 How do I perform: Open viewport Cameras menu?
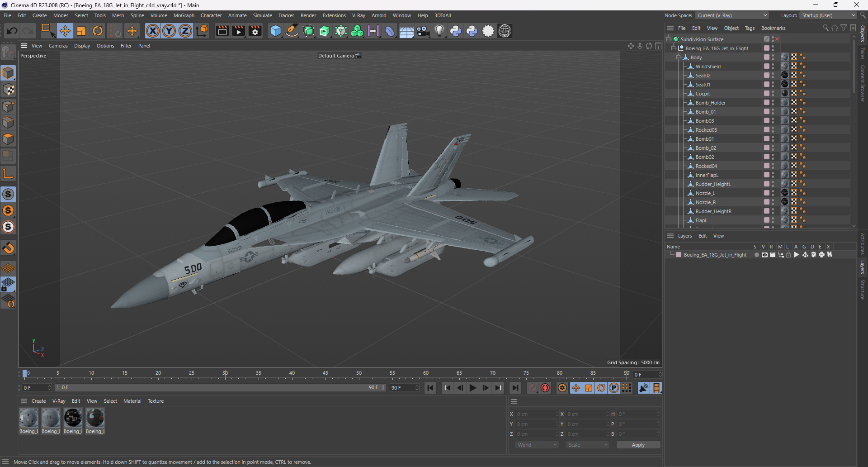pos(58,46)
